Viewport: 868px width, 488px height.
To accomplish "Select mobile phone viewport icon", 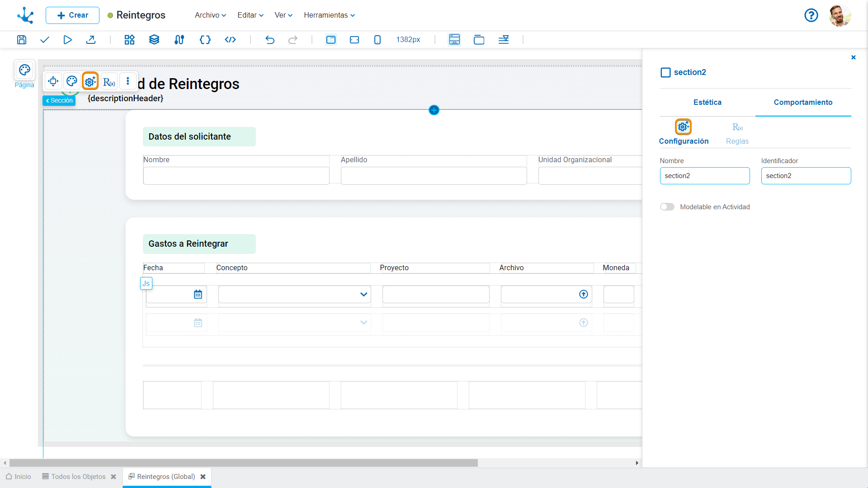I will tap(377, 40).
